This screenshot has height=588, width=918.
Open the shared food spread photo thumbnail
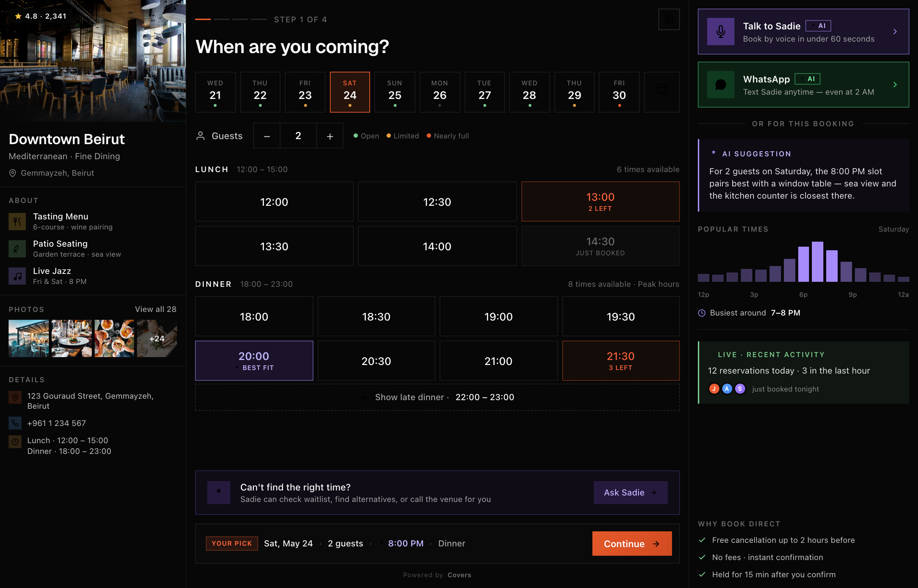tap(114, 338)
